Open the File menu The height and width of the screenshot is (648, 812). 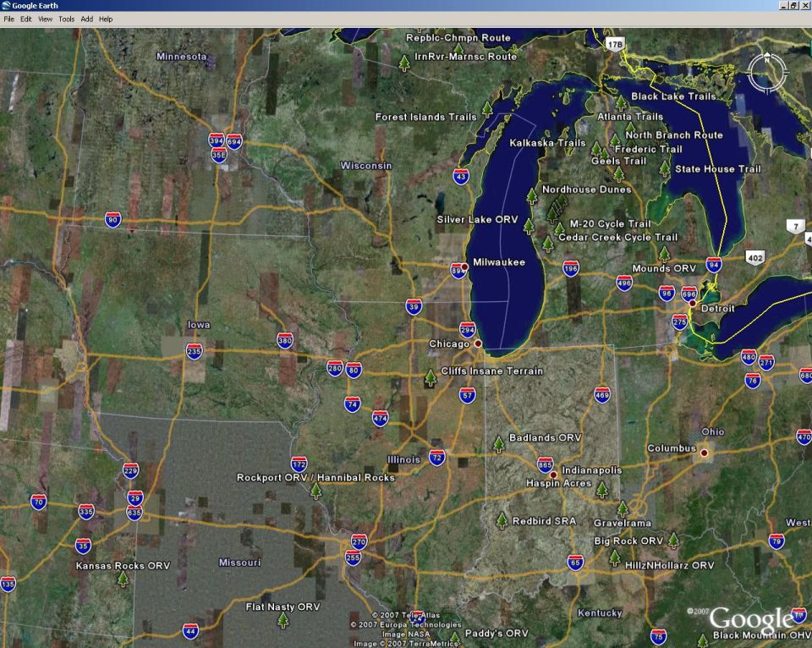[x=8, y=19]
